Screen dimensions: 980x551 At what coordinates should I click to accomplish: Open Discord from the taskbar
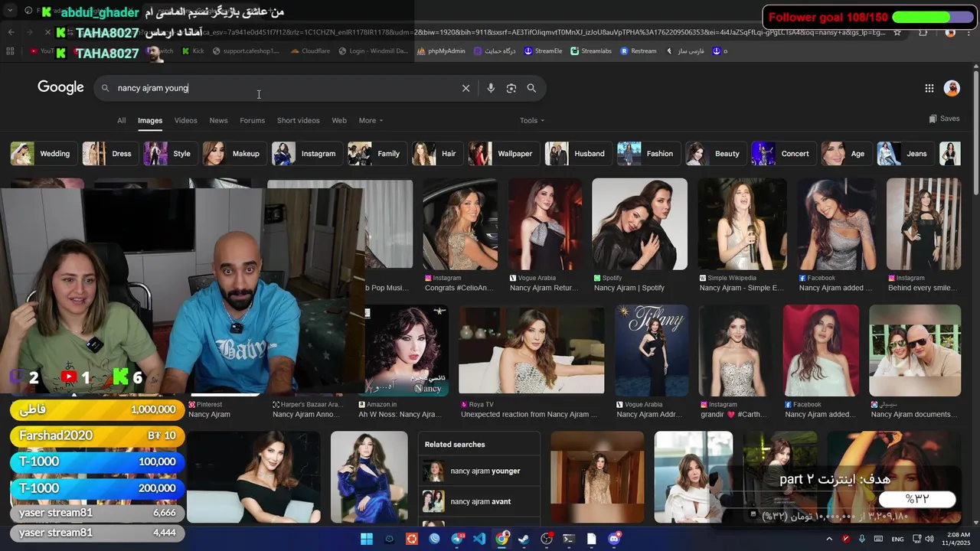tap(614, 539)
